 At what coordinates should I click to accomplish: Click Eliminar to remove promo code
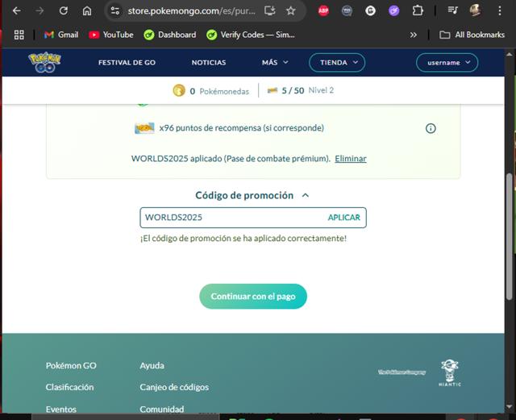coord(351,159)
